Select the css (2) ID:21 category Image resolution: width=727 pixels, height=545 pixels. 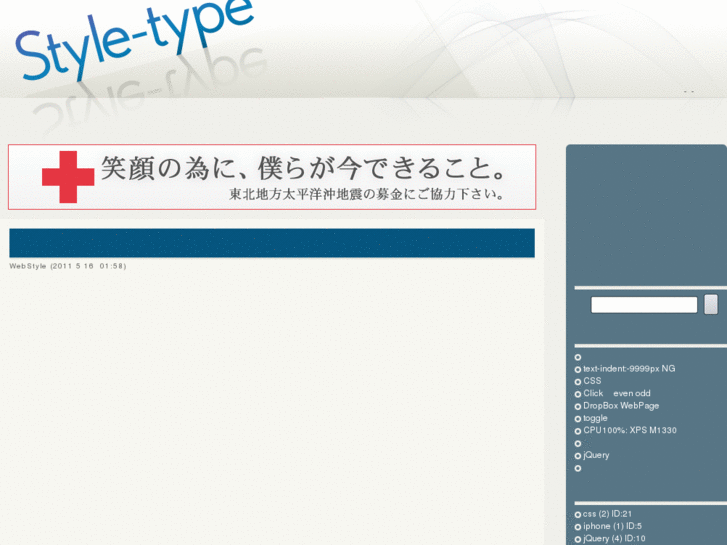(x=607, y=514)
